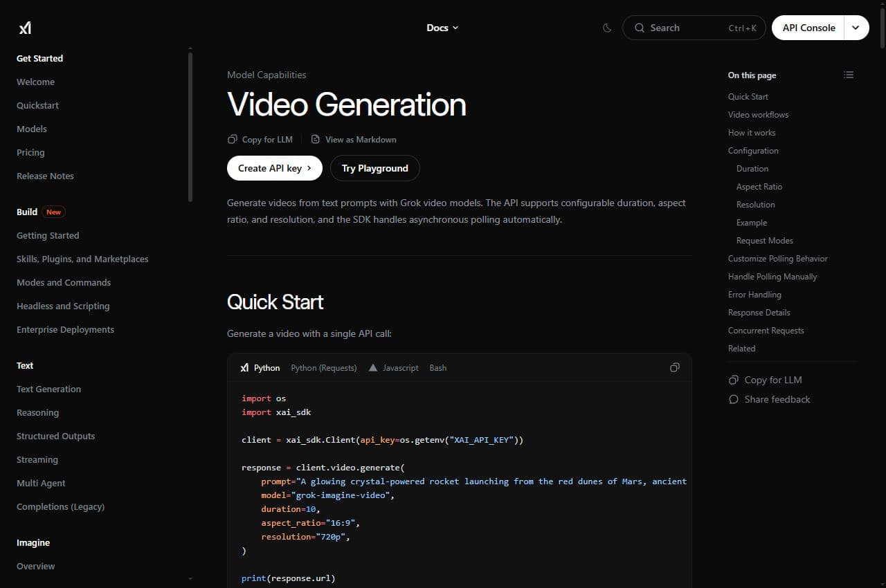Open Reasoning page in sidebar
Image resolution: width=886 pixels, height=588 pixels.
(x=37, y=412)
